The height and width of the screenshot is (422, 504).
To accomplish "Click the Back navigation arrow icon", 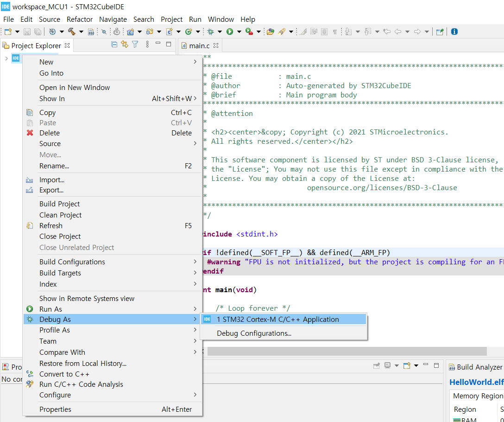I will pos(398,32).
